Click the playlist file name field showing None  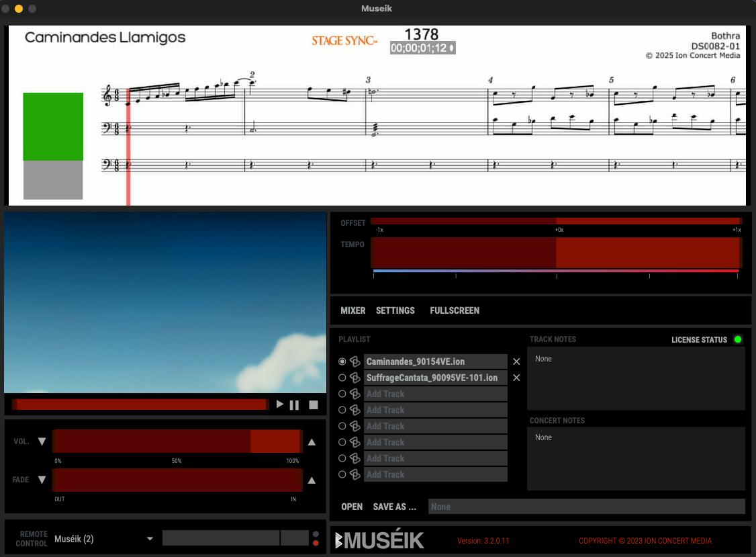coord(587,507)
